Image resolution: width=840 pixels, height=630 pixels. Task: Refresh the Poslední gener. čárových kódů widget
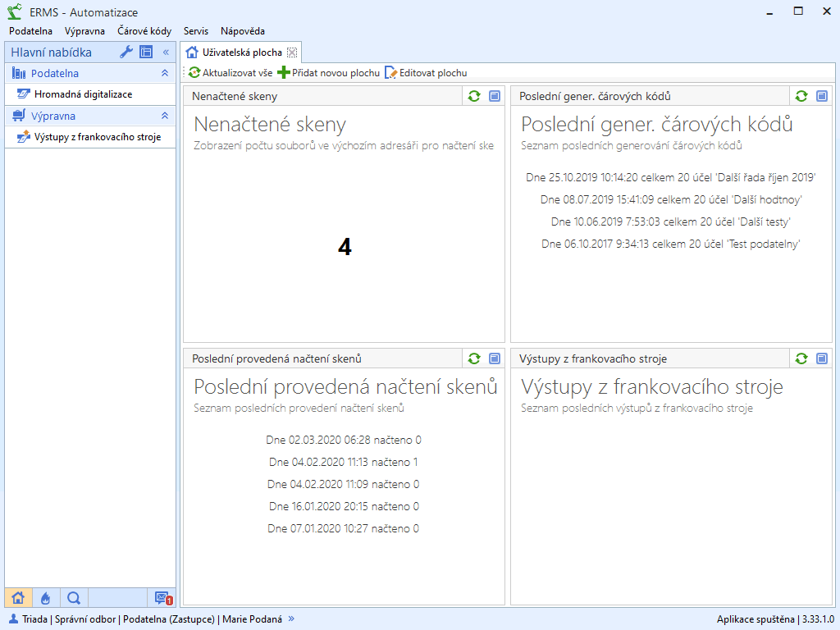(801, 96)
